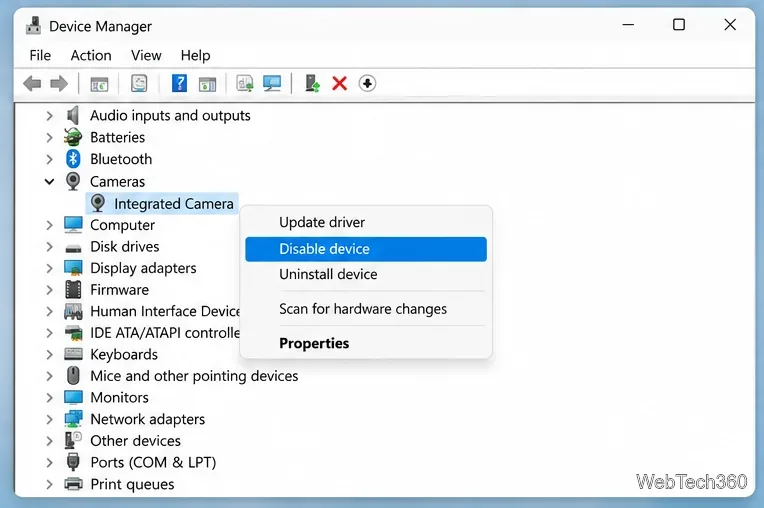This screenshot has width=764, height=508.
Task: Open the View menu
Action: (x=146, y=56)
